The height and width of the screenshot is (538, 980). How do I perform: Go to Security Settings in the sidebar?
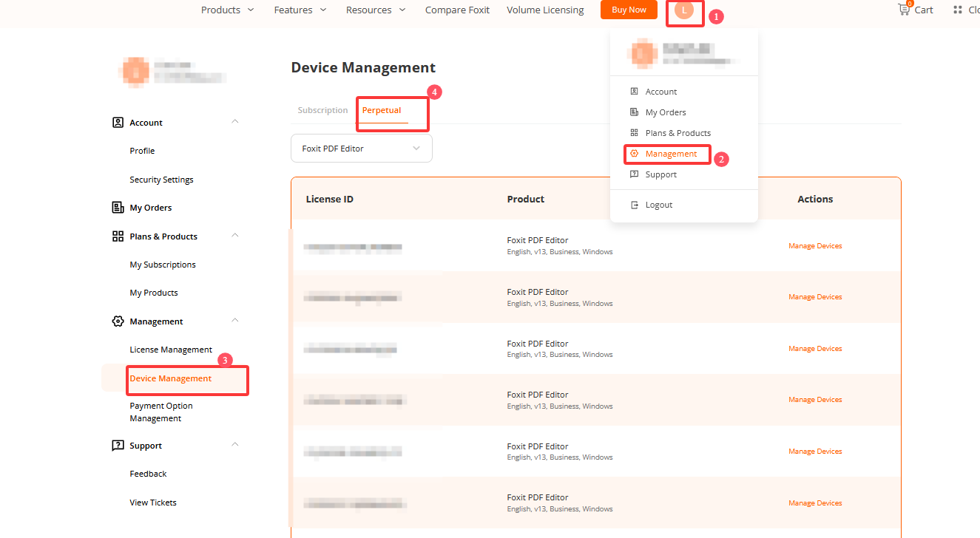click(161, 180)
